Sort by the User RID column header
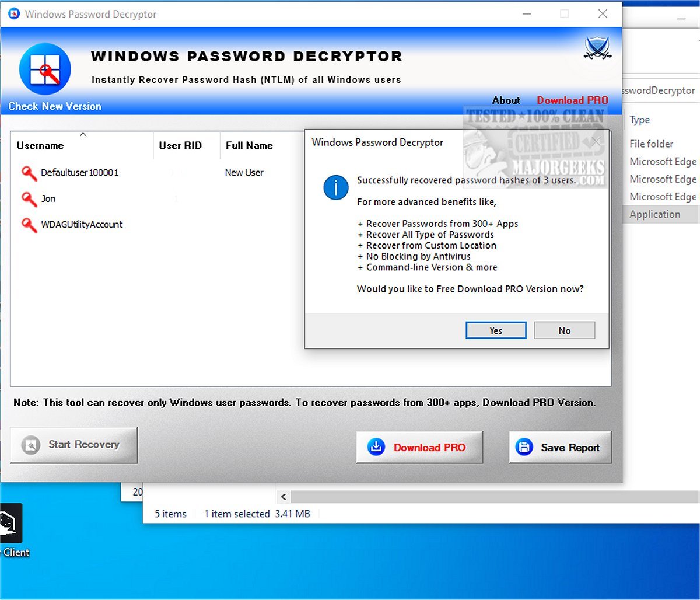This screenshot has height=600, width=700. coord(187,145)
